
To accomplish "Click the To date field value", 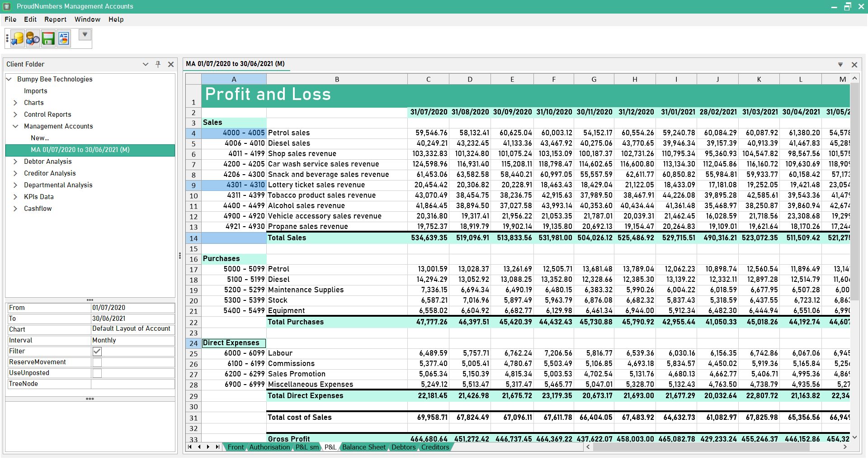I will point(132,319).
